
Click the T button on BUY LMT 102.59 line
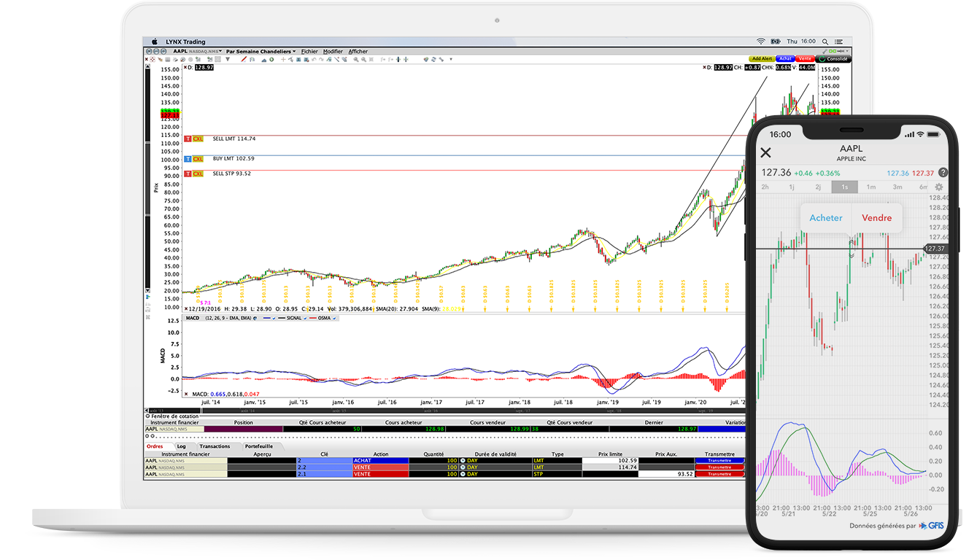(188, 159)
